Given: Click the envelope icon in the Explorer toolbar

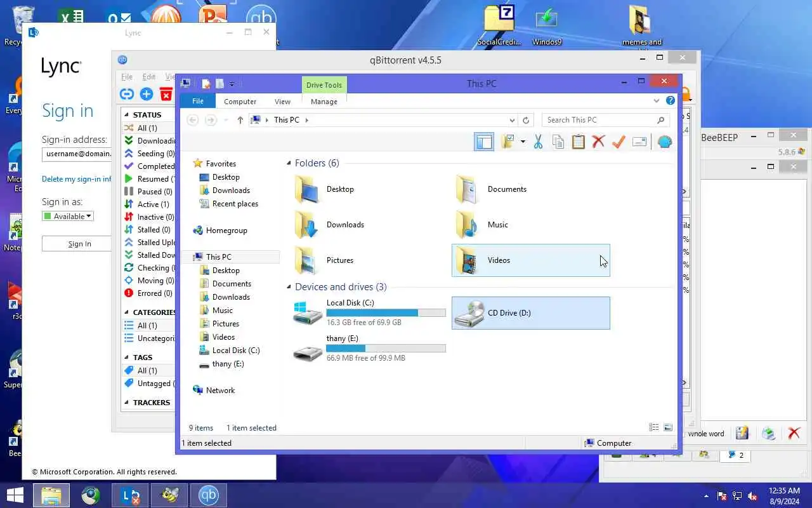Looking at the screenshot, I should point(639,142).
